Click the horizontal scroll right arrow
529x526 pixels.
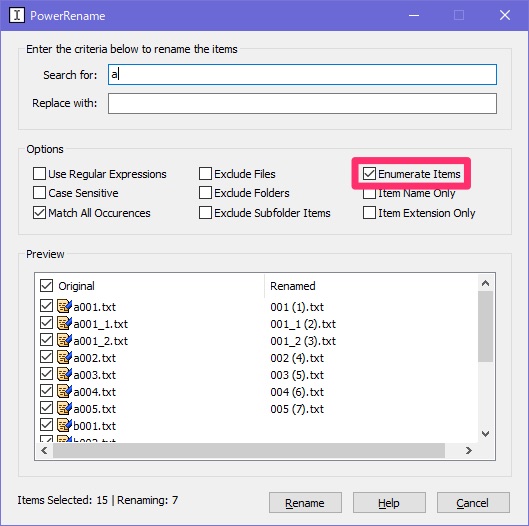click(x=469, y=450)
